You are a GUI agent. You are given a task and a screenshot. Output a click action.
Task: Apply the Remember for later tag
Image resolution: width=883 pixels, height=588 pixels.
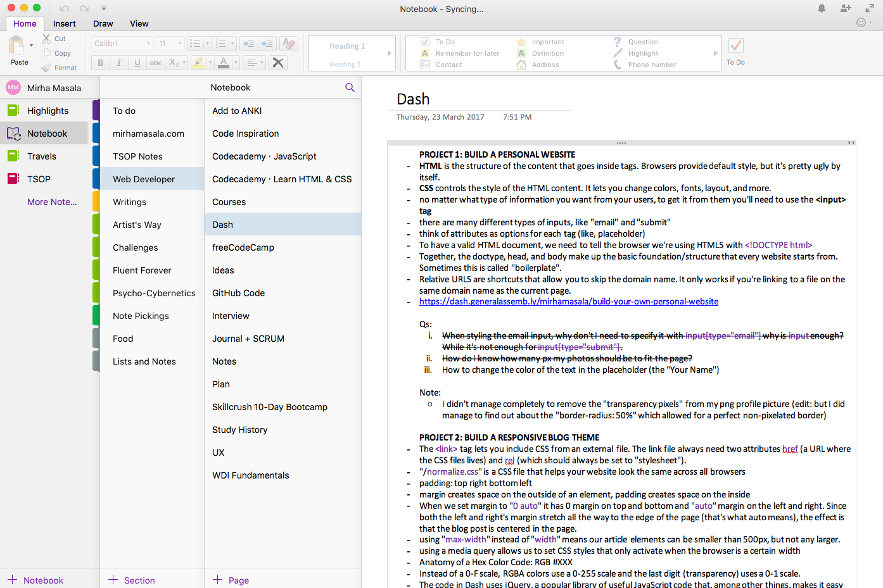coord(460,53)
